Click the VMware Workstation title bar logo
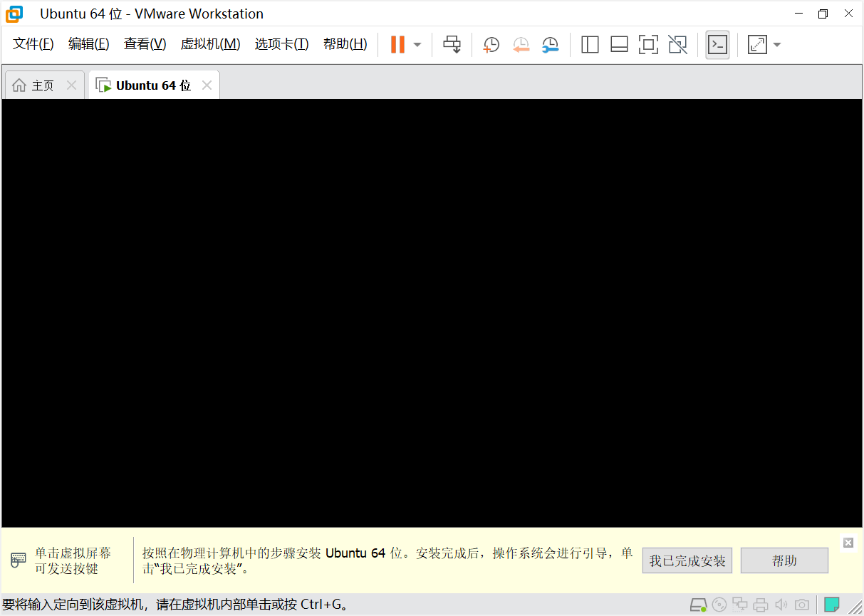864x616 pixels. click(x=14, y=14)
